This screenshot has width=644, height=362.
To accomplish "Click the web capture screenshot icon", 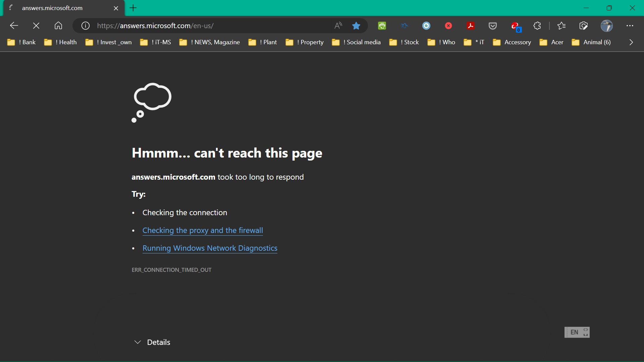I will 584,25.
